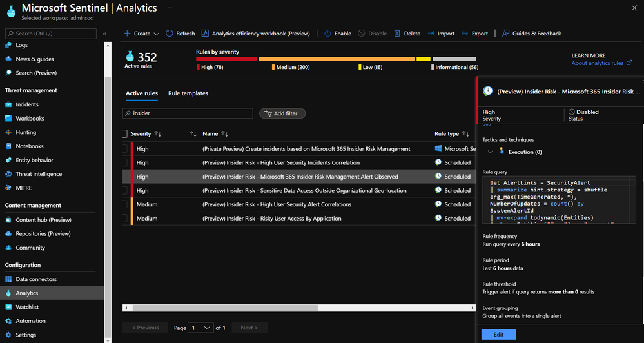Click the Import toolbar icon

tap(431, 34)
